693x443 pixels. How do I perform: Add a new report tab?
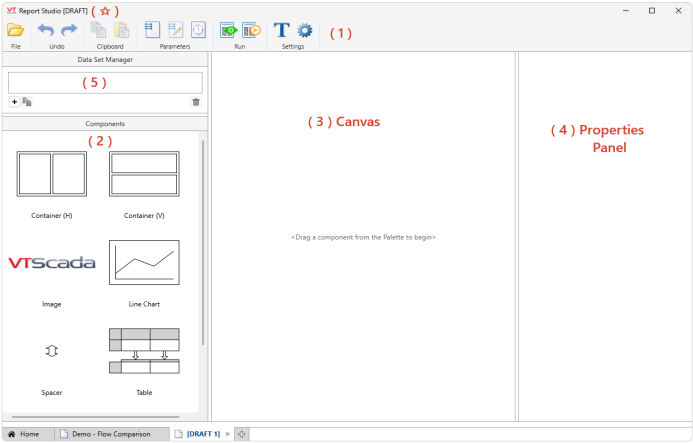point(241,434)
